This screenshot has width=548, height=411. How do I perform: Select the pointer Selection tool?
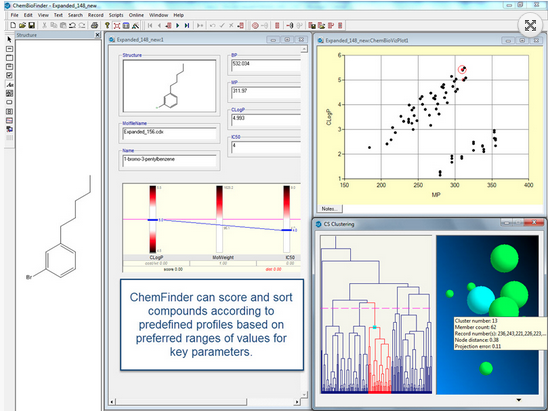pos(9,39)
